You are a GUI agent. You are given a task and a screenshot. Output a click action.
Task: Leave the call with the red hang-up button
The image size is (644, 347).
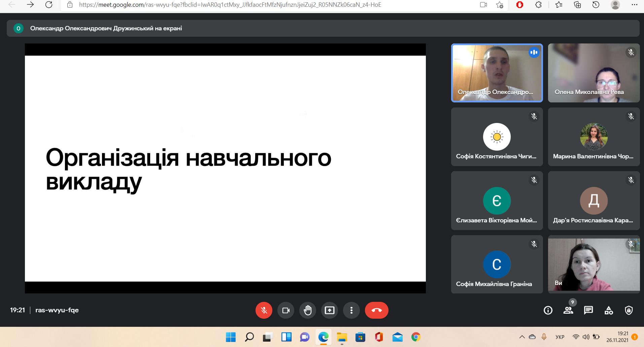[376, 310]
